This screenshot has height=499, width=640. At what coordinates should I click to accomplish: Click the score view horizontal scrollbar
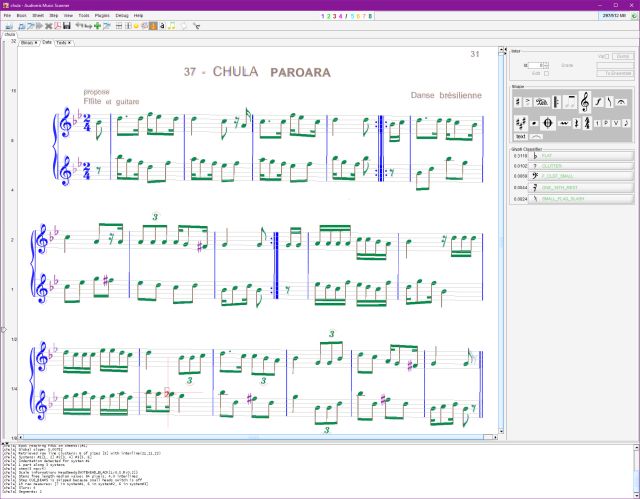[x=256, y=437]
